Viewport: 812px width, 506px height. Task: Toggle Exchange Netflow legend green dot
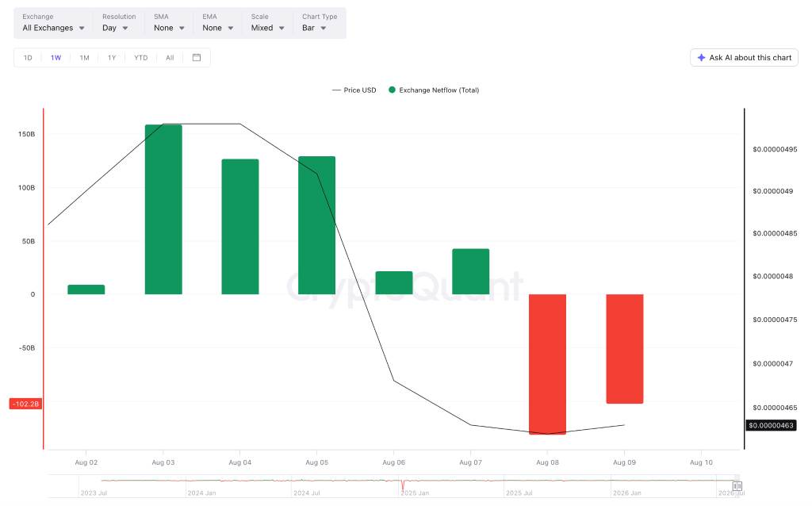pyautogui.click(x=392, y=90)
